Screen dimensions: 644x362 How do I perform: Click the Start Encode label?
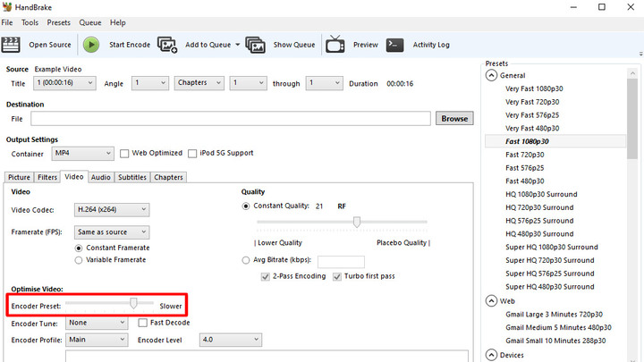[x=130, y=45]
